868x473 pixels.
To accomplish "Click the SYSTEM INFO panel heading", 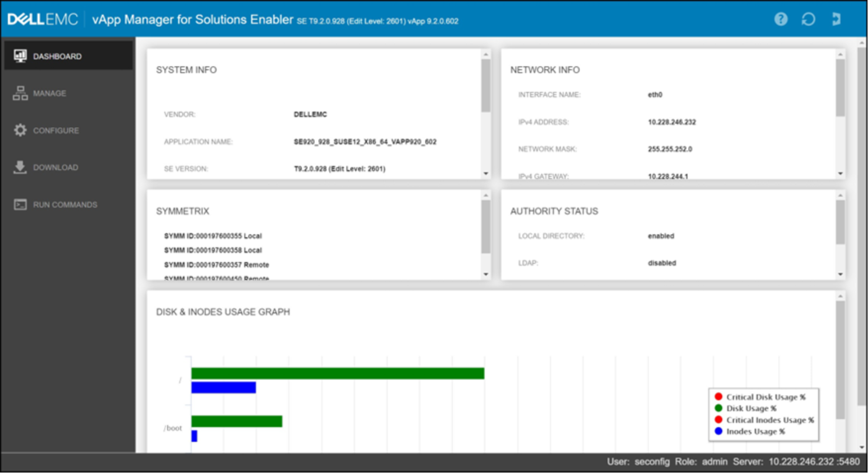I will pyautogui.click(x=186, y=70).
